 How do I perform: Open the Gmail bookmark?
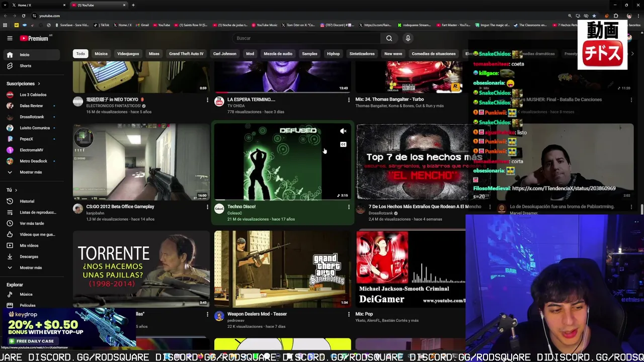click(142, 25)
